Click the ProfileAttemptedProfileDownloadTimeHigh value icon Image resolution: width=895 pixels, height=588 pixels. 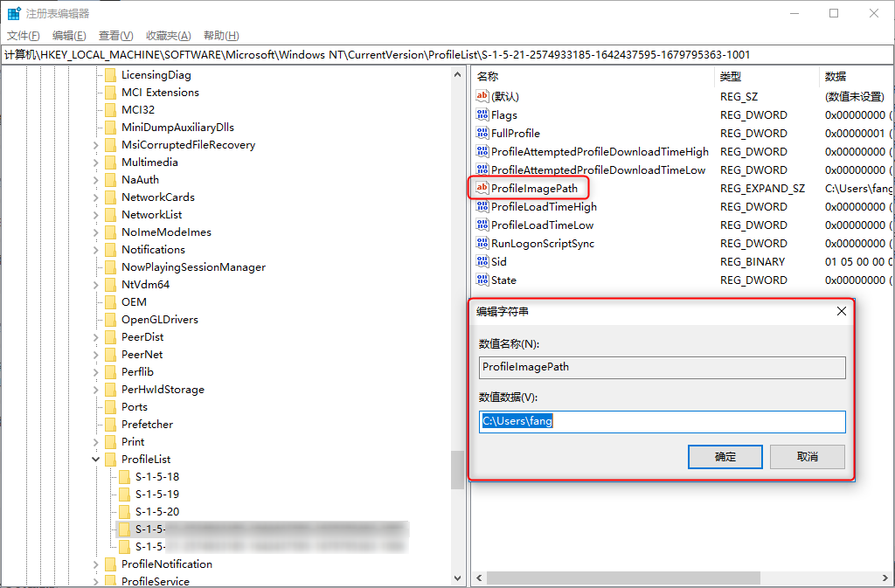[x=482, y=152]
